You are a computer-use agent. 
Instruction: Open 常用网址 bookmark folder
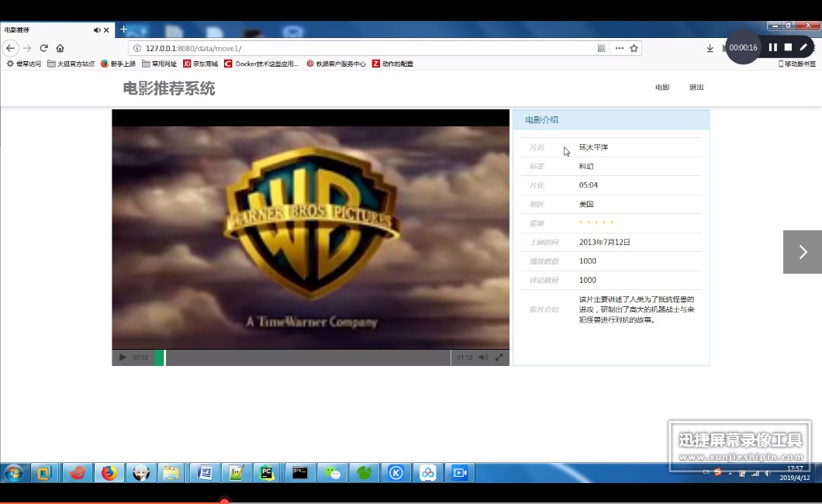point(160,64)
